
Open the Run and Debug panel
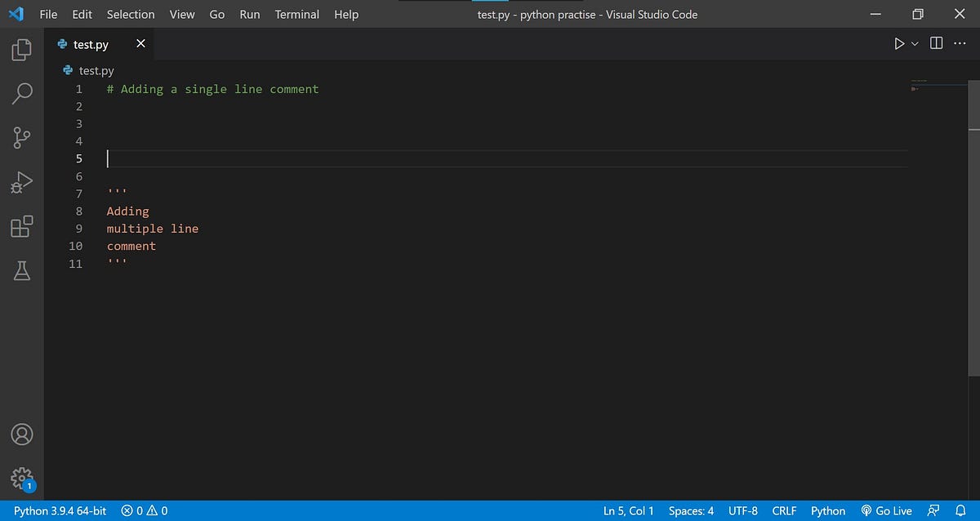coord(21,182)
